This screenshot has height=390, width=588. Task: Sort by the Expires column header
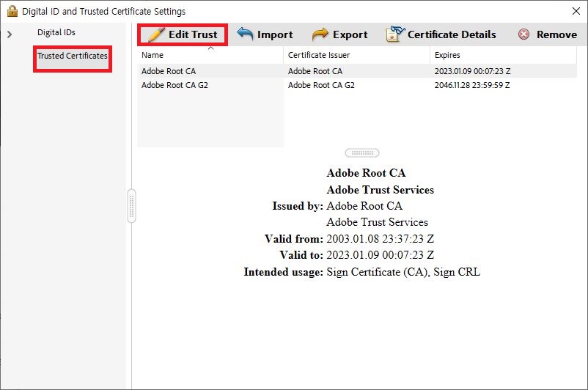(x=447, y=55)
